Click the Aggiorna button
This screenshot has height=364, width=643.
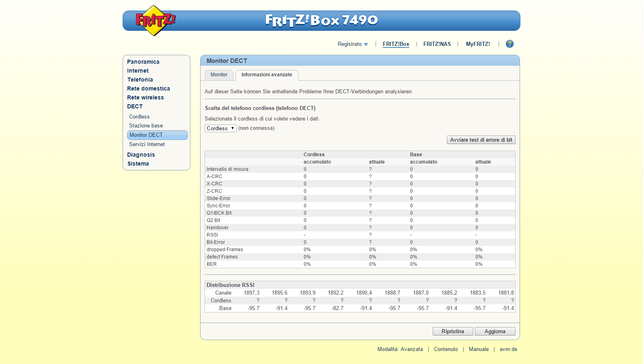pos(495,331)
